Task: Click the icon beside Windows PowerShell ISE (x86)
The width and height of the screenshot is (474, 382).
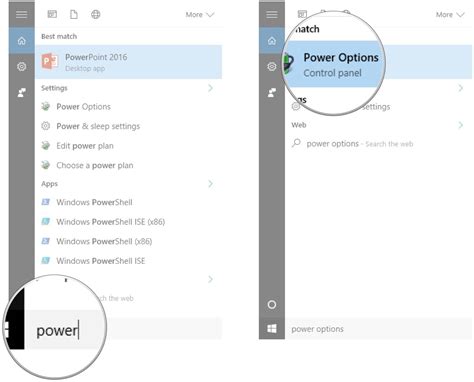Action: click(x=46, y=222)
